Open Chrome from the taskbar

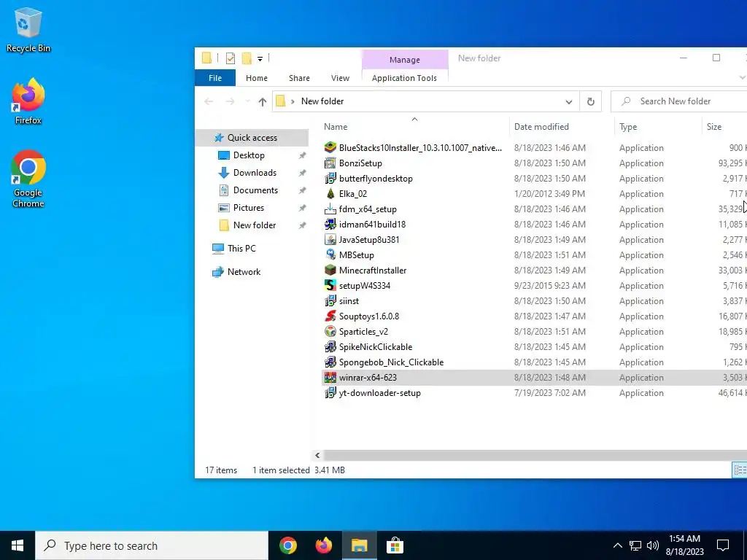click(287, 545)
